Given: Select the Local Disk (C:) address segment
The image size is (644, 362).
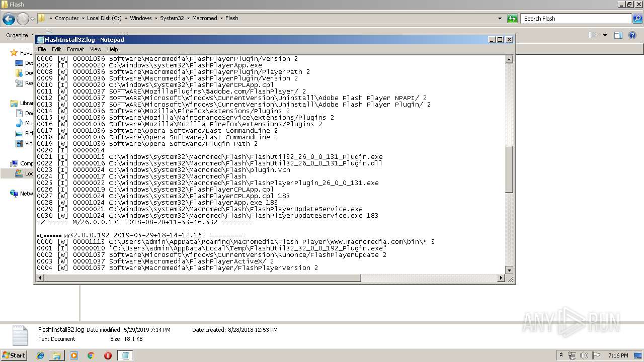Looking at the screenshot, I should (x=104, y=18).
